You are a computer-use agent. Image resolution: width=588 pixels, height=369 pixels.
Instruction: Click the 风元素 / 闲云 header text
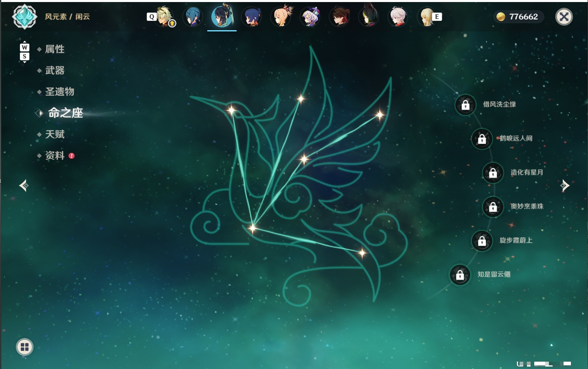67,17
